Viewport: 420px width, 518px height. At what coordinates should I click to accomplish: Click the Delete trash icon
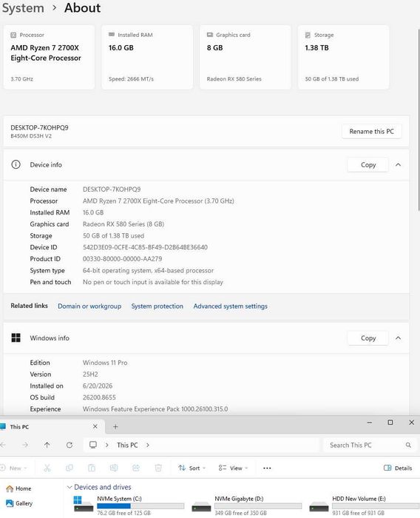pos(158,468)
